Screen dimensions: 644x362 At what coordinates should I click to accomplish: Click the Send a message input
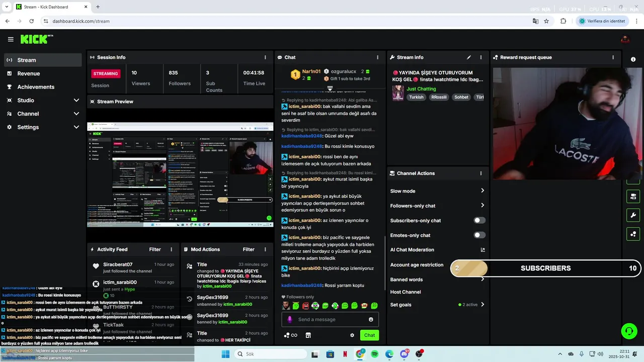330,319
